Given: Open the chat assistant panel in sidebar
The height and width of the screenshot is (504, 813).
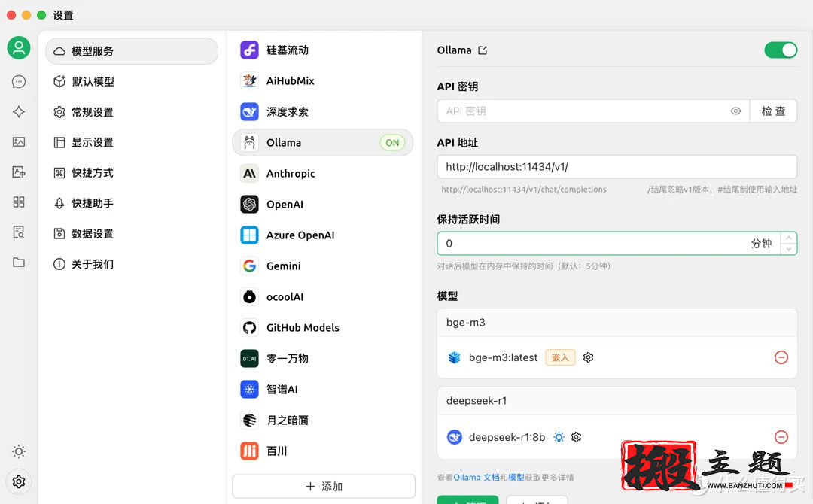Looking at the screenshot, I should 18,81.
